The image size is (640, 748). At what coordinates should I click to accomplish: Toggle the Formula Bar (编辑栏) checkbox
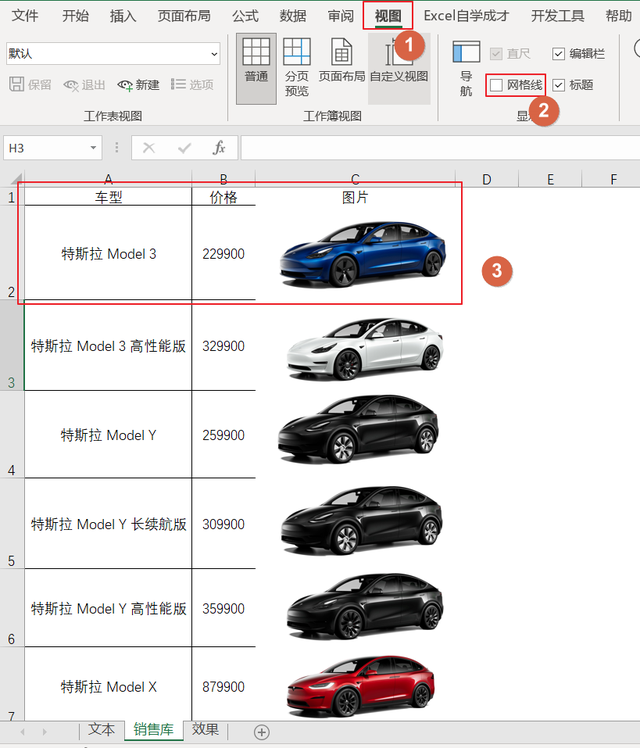558,53
